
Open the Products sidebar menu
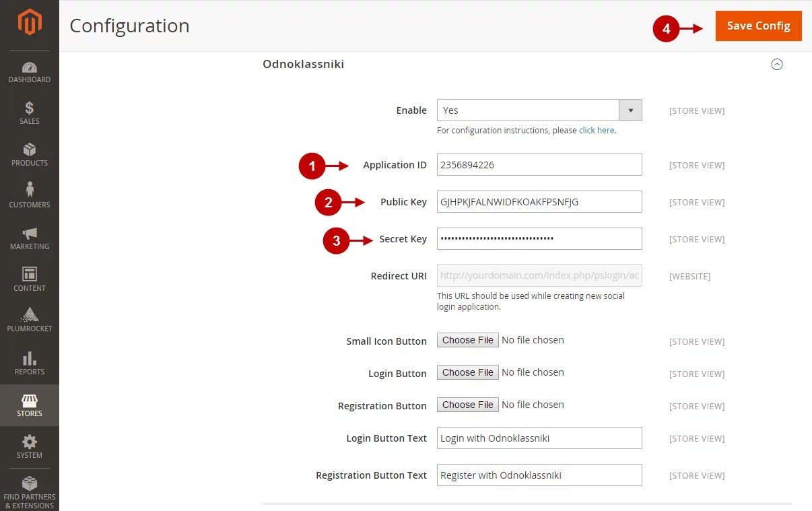click(x=30, y=155)
